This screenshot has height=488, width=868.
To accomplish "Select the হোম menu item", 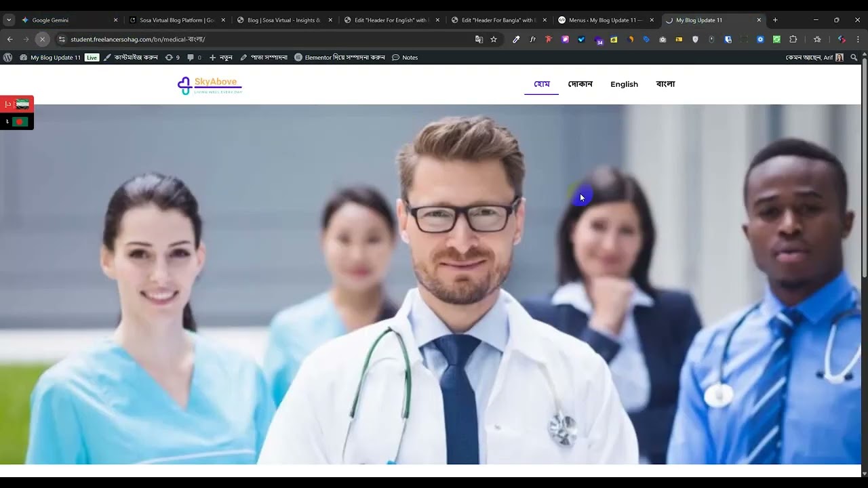I will click(541, 84).
